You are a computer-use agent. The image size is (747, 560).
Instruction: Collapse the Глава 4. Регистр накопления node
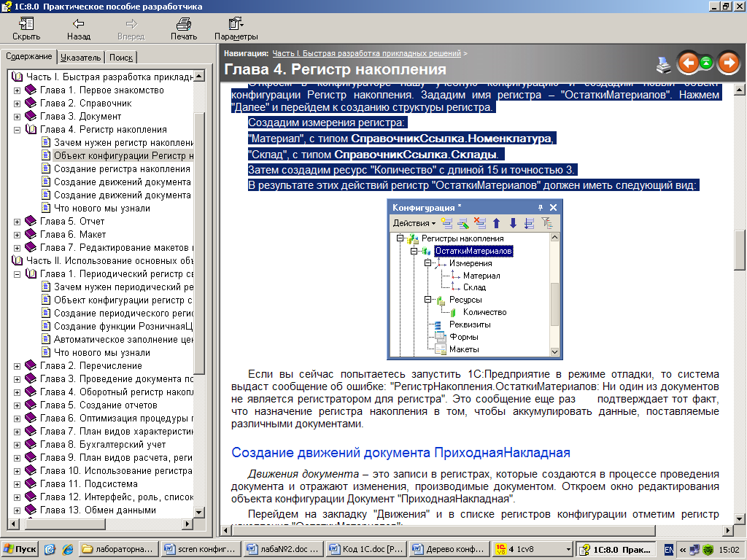tap(18, 130)
